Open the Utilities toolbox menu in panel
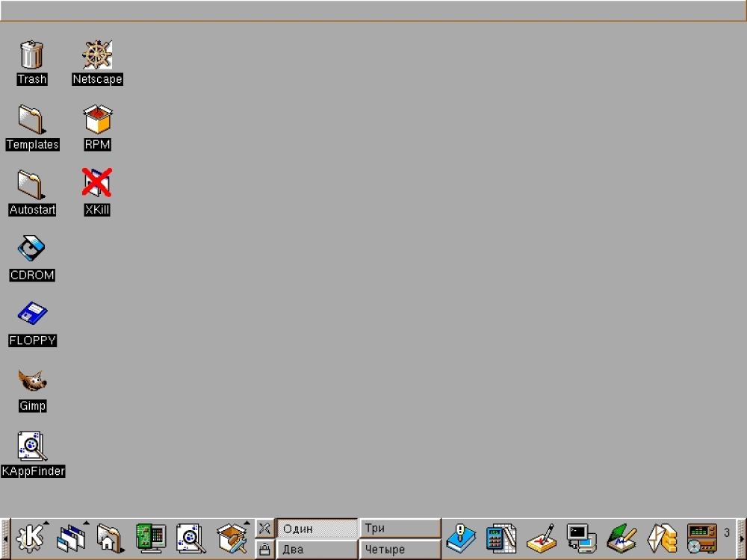This screenshot has width=747, height=560. (232, 538)
